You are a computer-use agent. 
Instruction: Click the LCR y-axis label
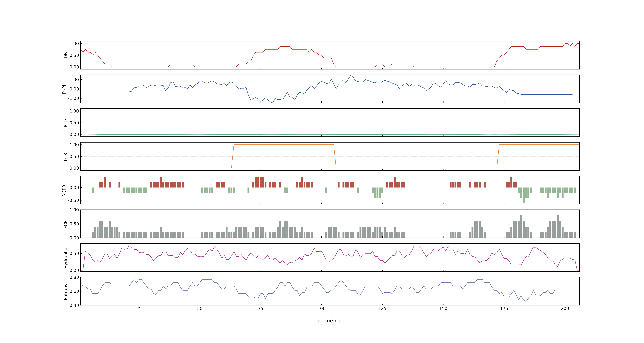pyautogui.click(x=66, y=157)
